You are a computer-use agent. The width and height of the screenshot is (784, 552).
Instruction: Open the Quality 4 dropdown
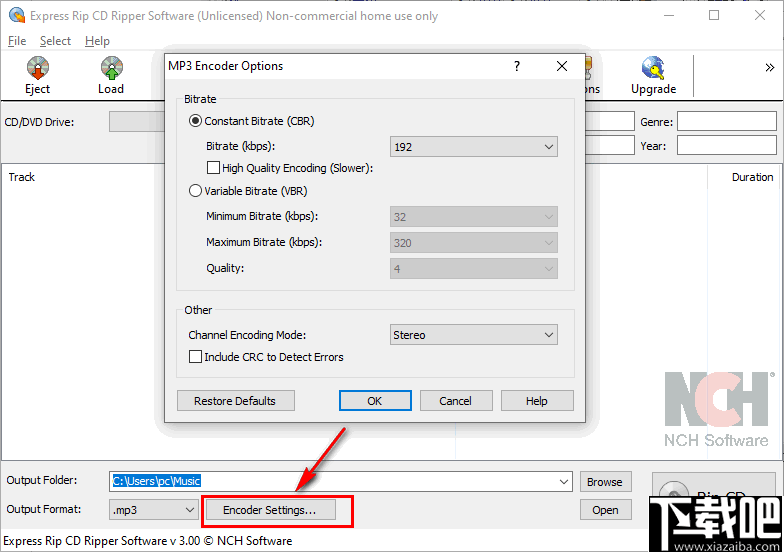[x=474, y=269]
